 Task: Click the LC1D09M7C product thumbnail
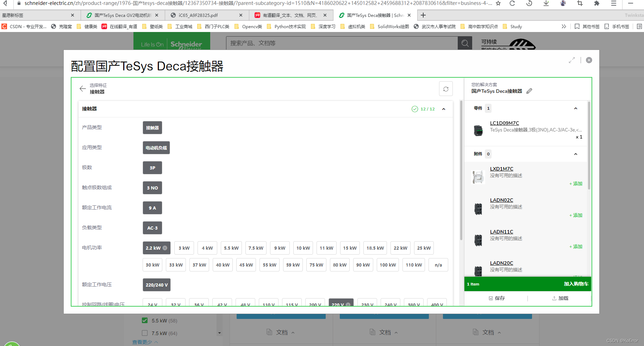pyautogui.click(x=478, y=130)
